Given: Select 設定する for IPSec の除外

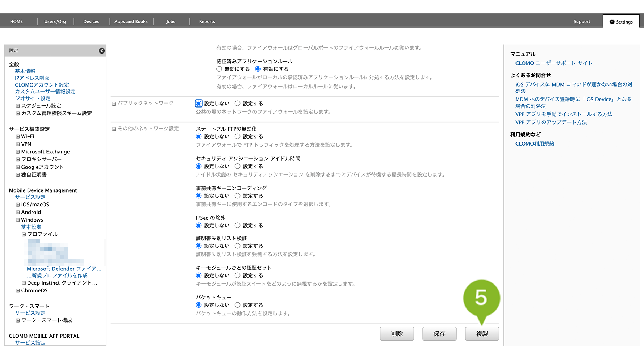Looking at the screenshot, I should click(x=238, y=226).
